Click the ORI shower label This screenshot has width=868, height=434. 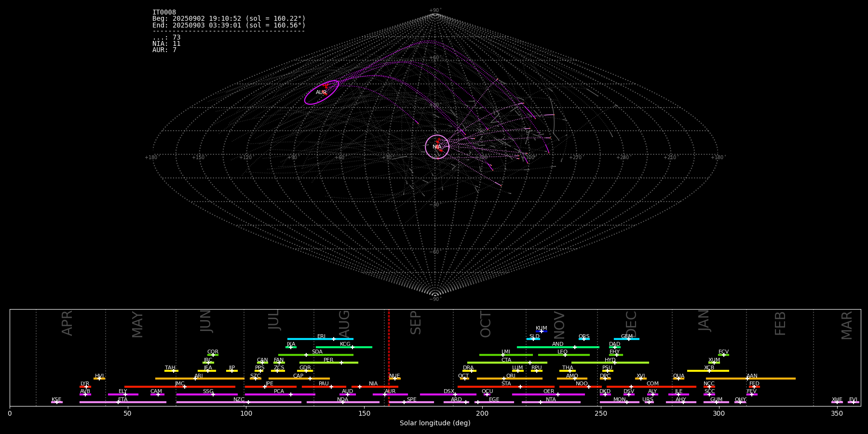pyautogui.click(x=511, y=376)
